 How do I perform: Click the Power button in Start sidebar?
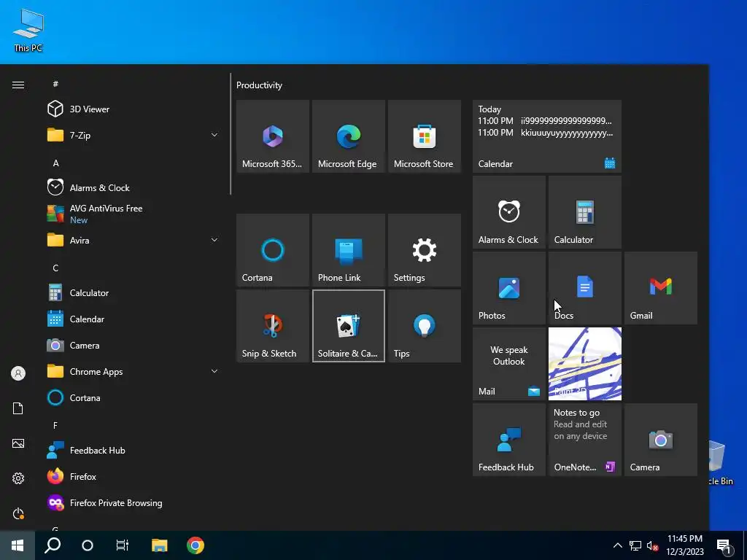pos(18,513)
